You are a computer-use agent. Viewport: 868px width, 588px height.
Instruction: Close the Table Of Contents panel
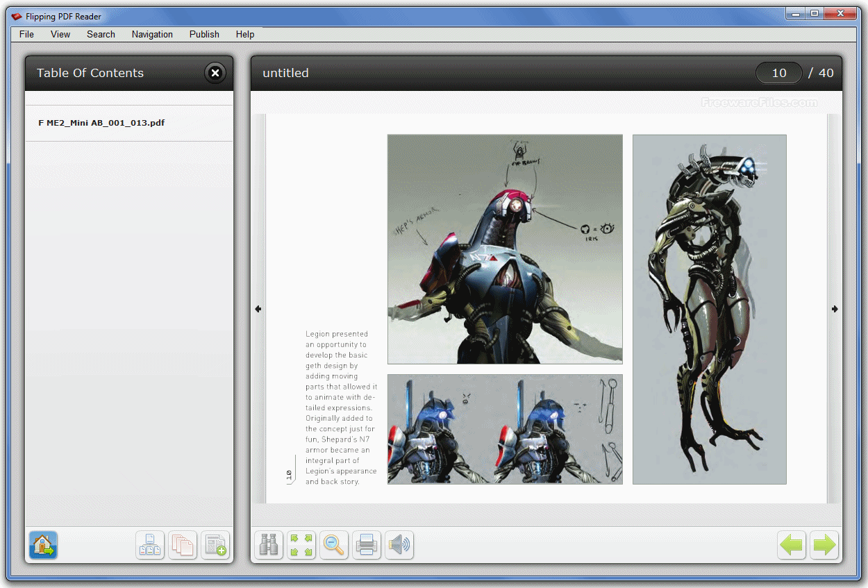pyautogui.click(x=215, y=73)
